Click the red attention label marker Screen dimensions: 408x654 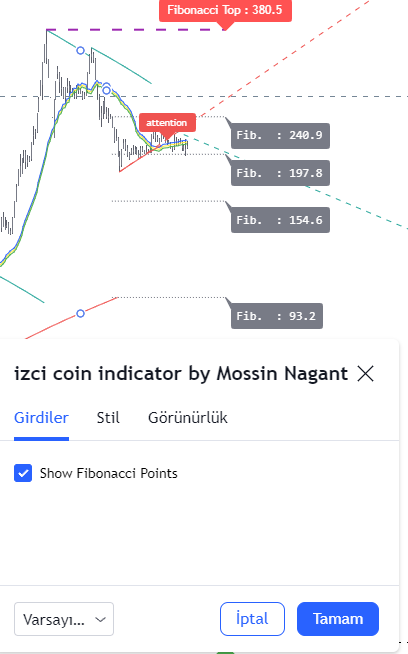tap(167, 123)
